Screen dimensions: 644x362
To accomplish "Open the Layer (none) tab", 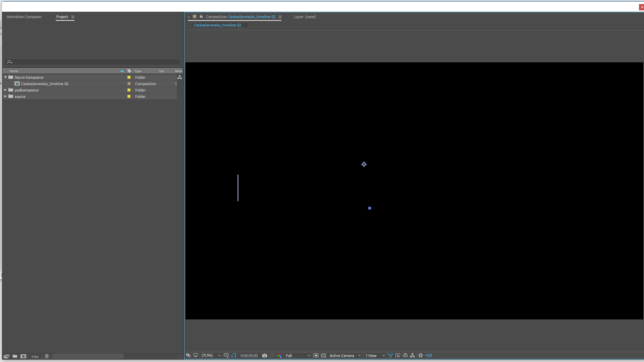I will 305,17.
